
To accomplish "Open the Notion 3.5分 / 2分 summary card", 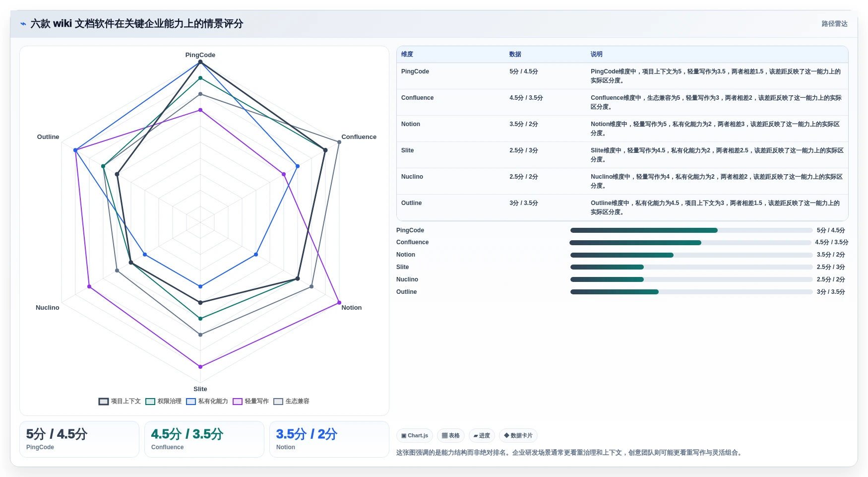I will pos(329,439).
